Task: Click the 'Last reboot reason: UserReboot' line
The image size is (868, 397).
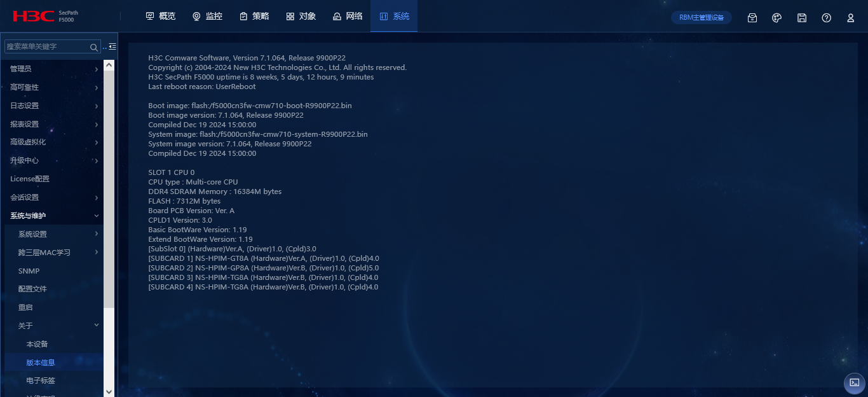Action: pos(202,87)
